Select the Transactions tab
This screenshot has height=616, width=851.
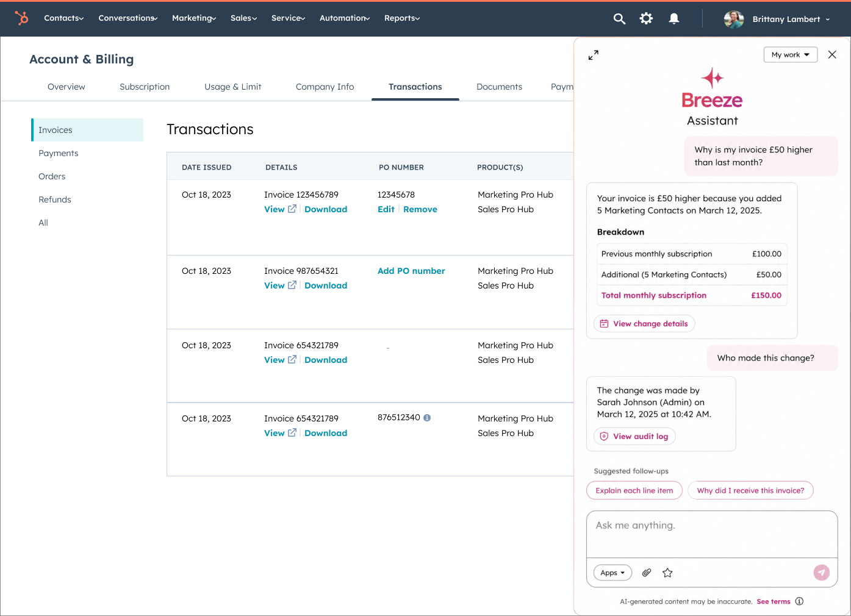(x=415, y=87)
